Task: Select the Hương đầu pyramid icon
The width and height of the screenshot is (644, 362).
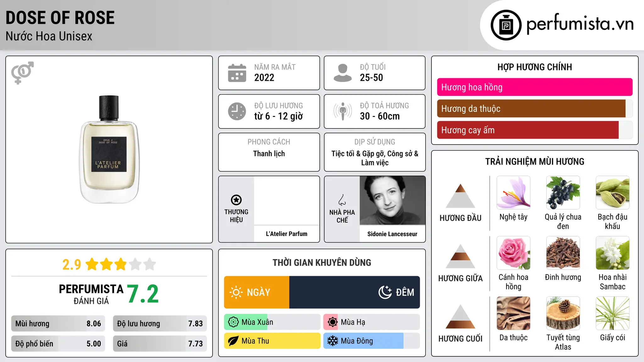Action: click(460, 196)
